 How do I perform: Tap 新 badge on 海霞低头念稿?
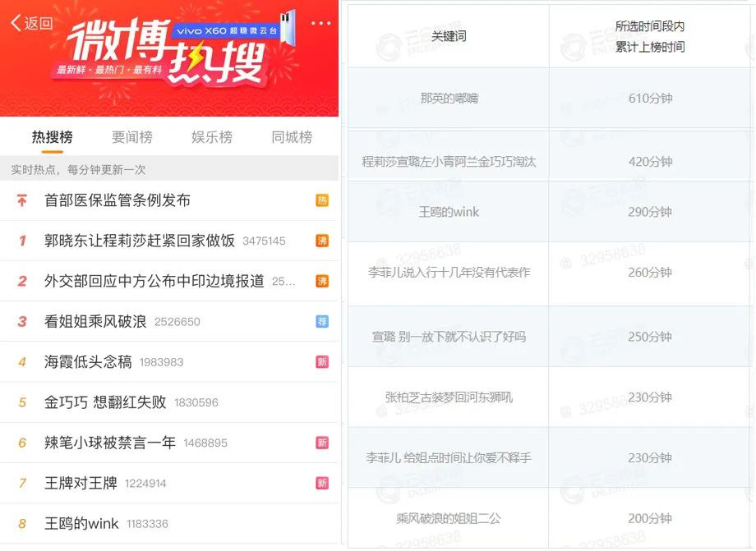[322, 362]
